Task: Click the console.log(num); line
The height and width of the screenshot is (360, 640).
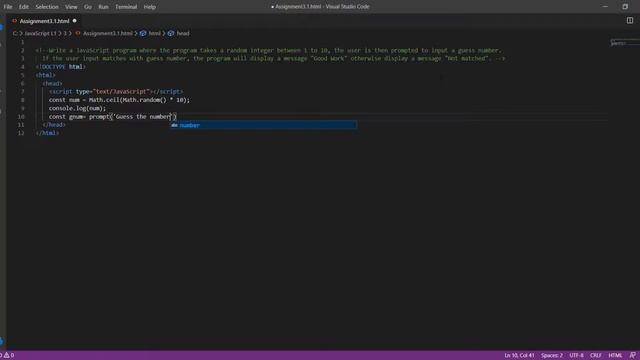Action: click(77, 108)
